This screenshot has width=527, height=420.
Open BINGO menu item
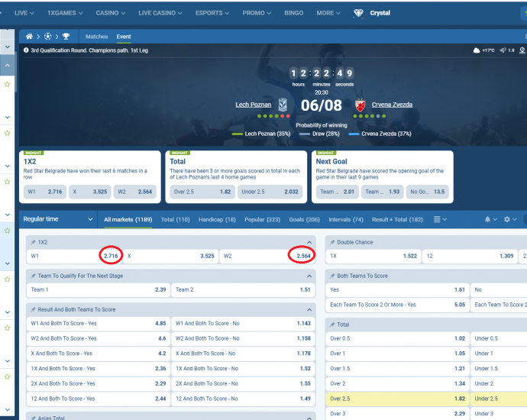[x=294, y=13]
